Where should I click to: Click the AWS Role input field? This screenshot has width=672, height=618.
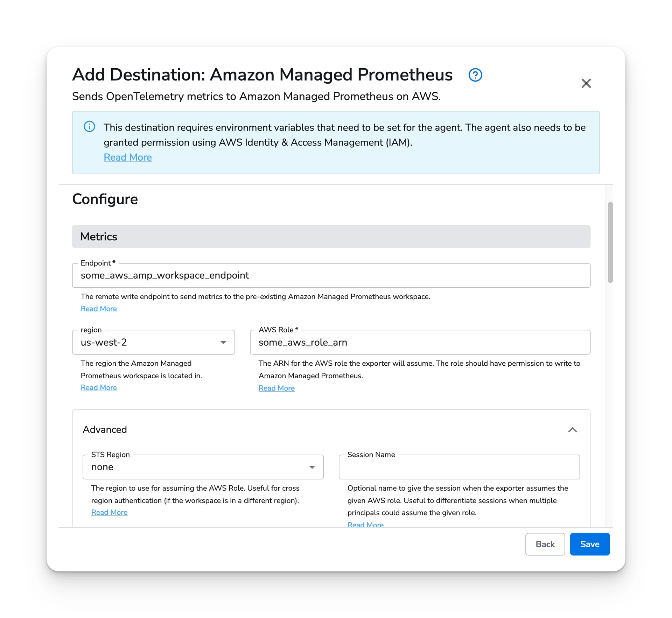coord(420,342)
